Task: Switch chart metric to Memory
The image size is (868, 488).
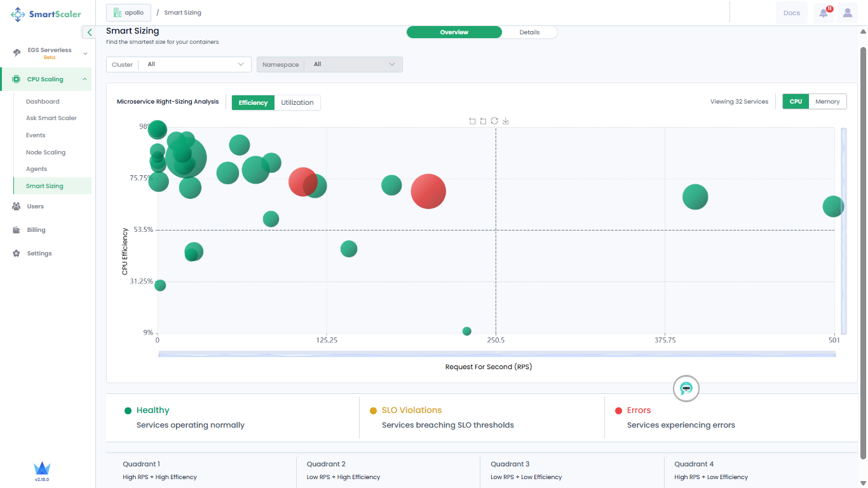Action: tap(827, 102)
